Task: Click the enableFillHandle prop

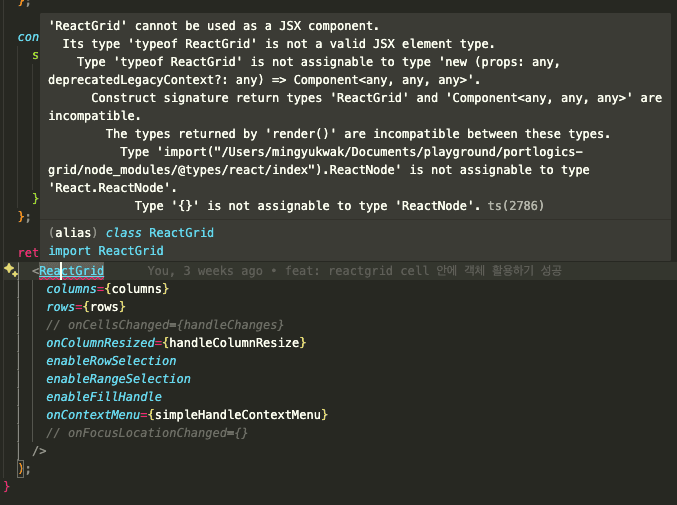Action: click(x=103, y=397)
